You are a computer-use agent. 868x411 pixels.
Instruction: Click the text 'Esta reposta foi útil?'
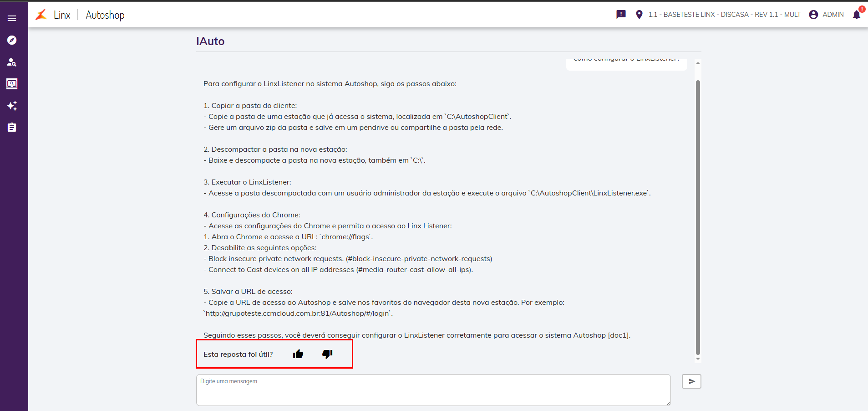point(238,354)
